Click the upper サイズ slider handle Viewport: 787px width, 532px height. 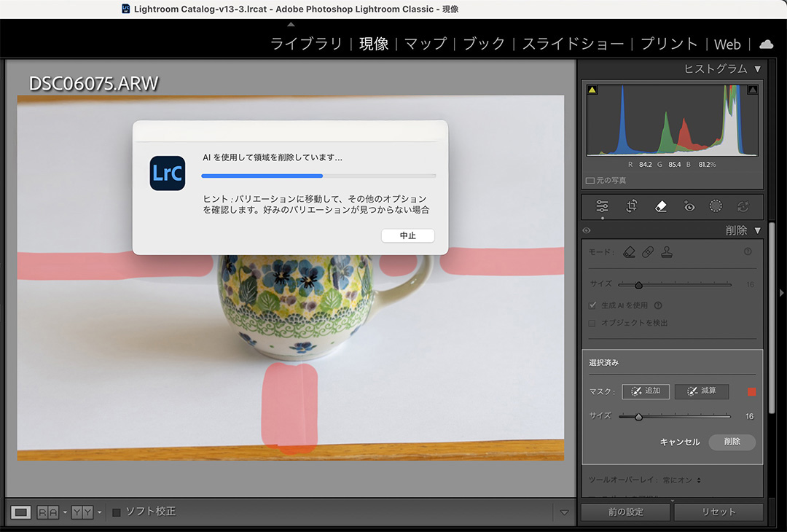[x=638, y=285]
